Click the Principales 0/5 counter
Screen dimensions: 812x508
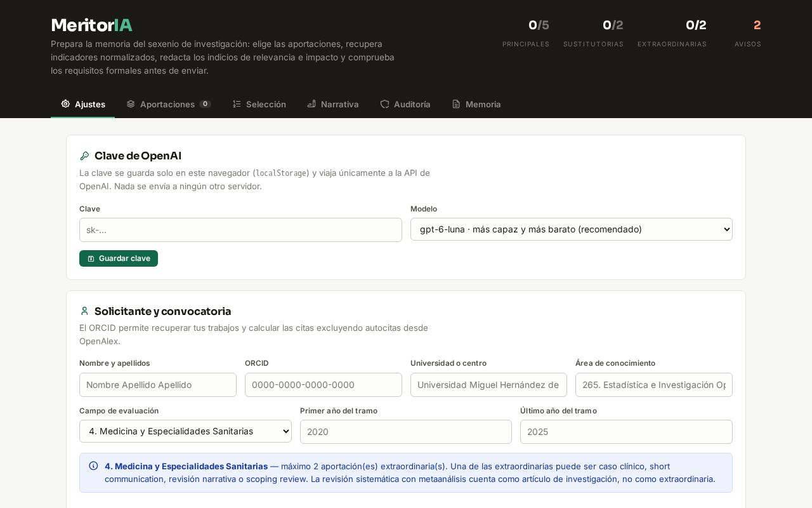click(x=526, y=33)
